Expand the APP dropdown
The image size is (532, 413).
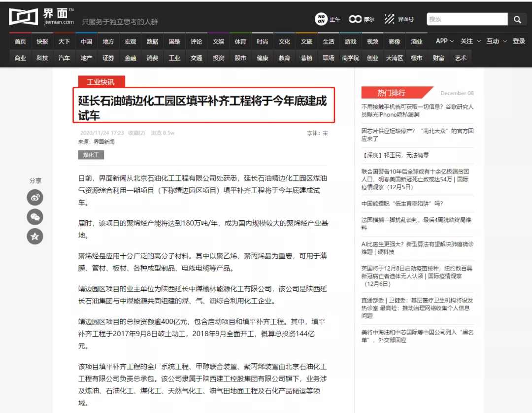point(444,41)
